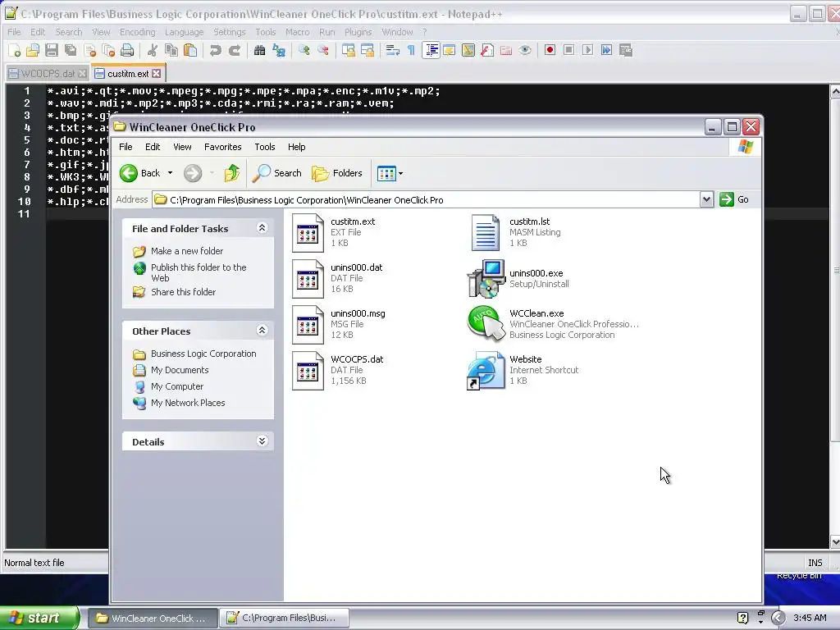
Task: Click Publish this folder to the Web
Action: (x=199, y=272)
